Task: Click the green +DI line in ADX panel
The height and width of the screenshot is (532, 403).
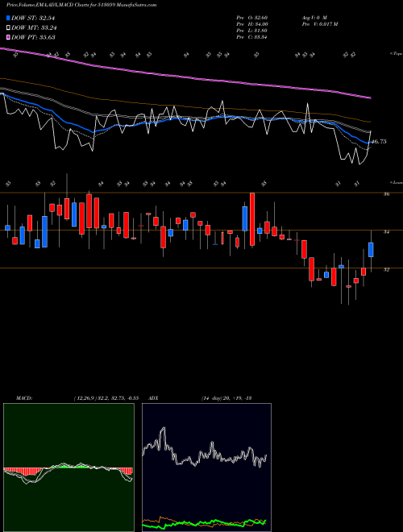Action: coord(204,522)
